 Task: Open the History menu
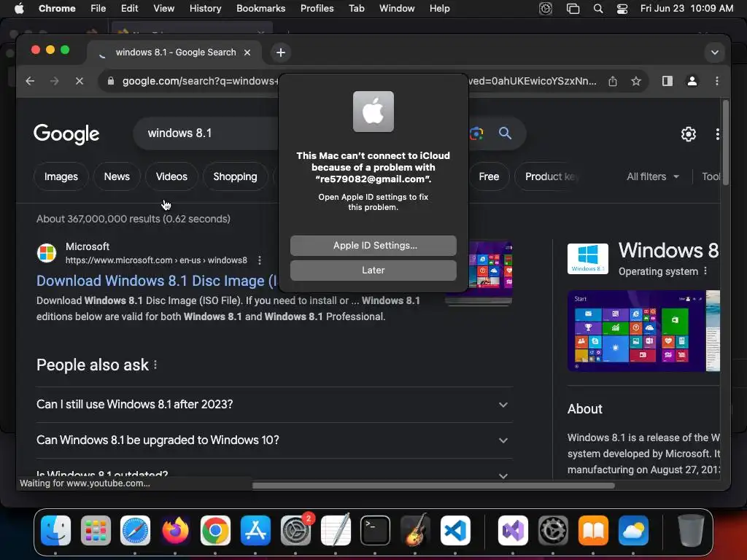[x=205, y=9]
